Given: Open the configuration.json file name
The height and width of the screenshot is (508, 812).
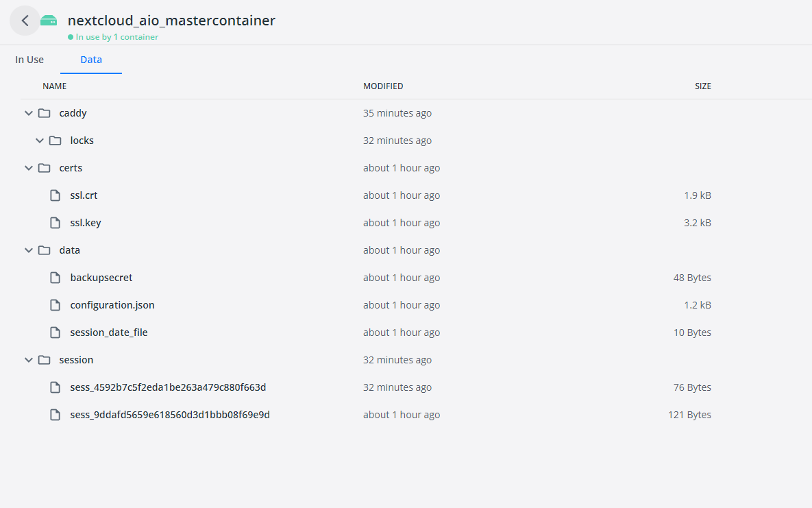Looking at the screenshot, I should (112, 305).
